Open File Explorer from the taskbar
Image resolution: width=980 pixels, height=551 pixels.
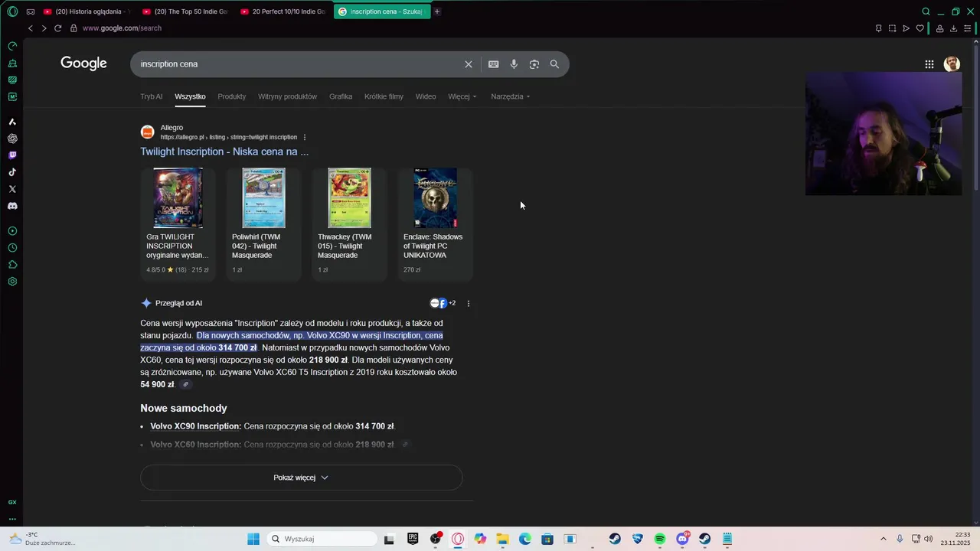(502, 539)
